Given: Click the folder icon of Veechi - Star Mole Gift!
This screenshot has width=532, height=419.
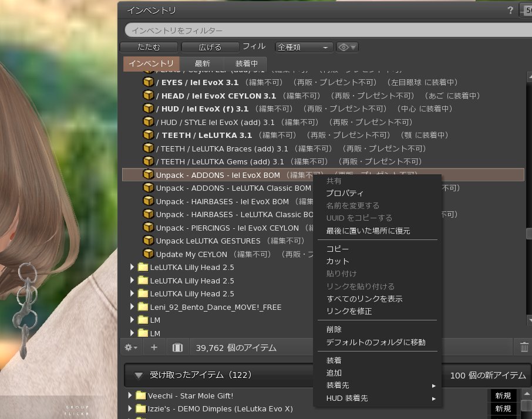Looking at the screenshot, I should click(141, 396).
